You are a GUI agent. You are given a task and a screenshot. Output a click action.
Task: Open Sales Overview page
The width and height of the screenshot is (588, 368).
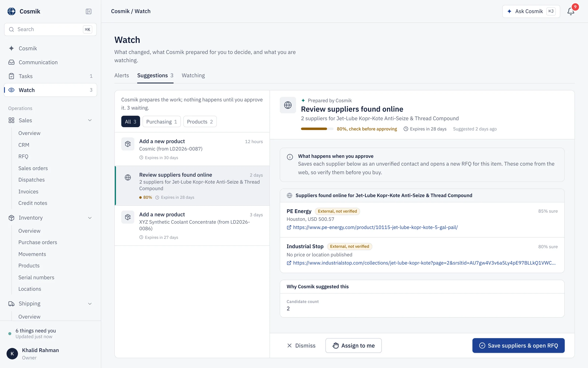pyautogui.click(x=29, y=133)
